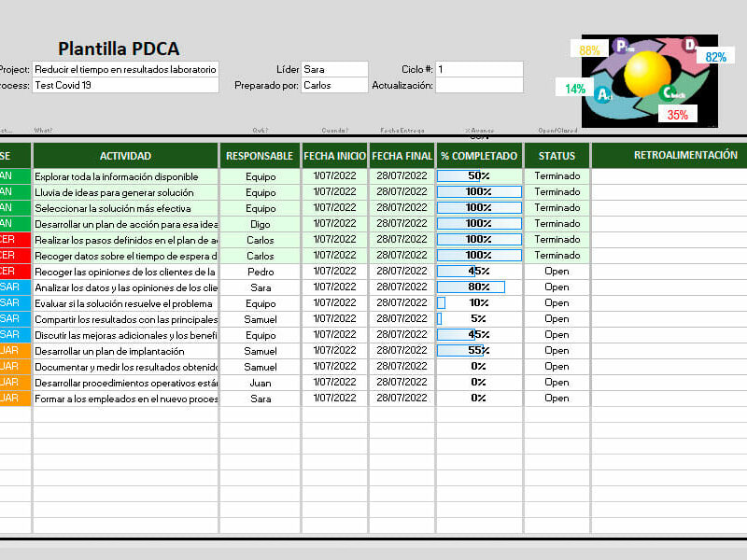Select cell 'Desarrollar procedimientos operativos'
This screenshot has width=747, height=560.
tap(126, 383)
